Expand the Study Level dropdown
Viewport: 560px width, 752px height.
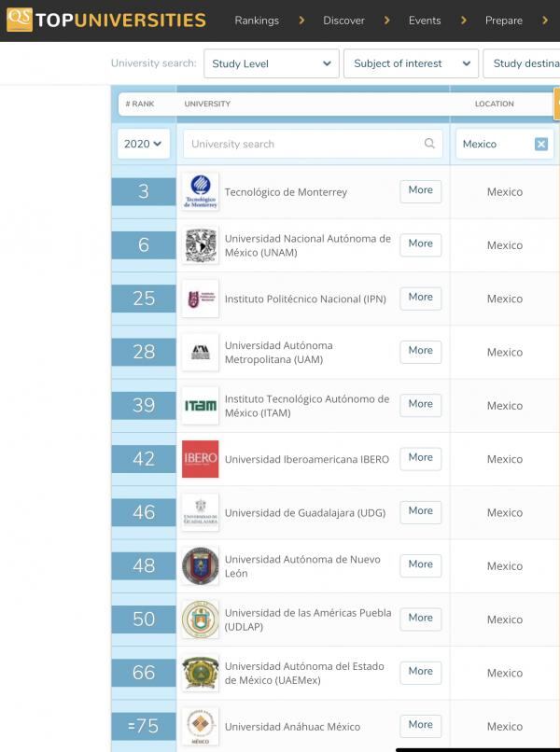point(272,63)
